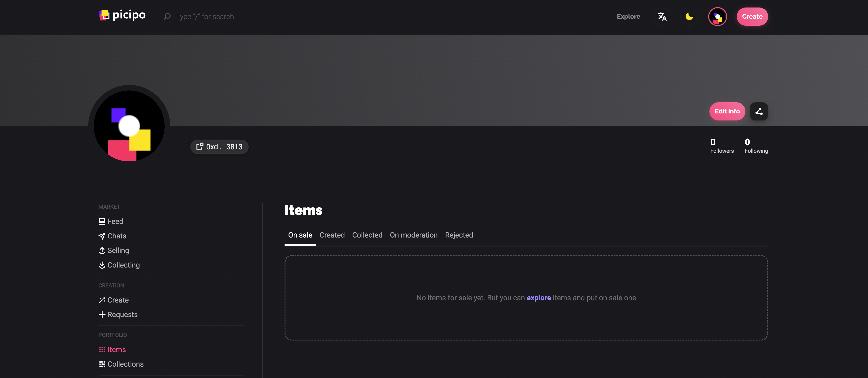Click the external link icon beside the wallet address

[199, 146]
